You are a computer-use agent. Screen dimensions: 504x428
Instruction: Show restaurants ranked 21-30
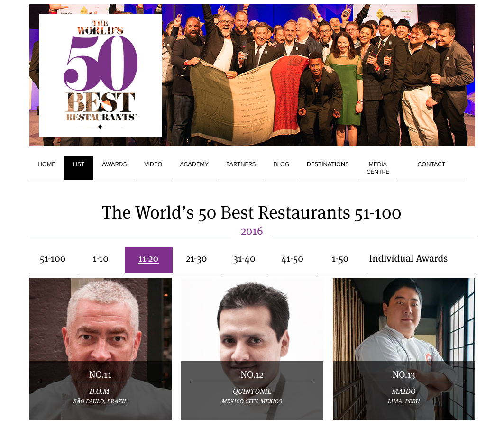[196, 260]
